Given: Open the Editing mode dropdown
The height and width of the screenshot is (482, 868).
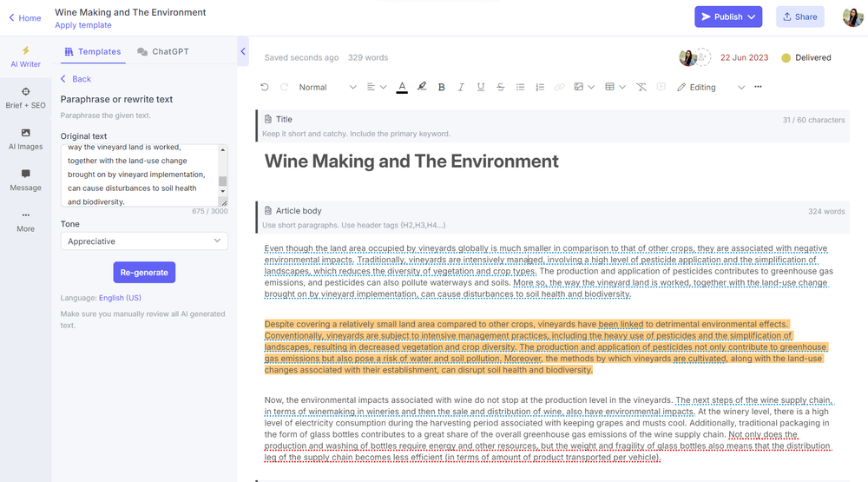Looking at the screenshot, I should [711, 87].
